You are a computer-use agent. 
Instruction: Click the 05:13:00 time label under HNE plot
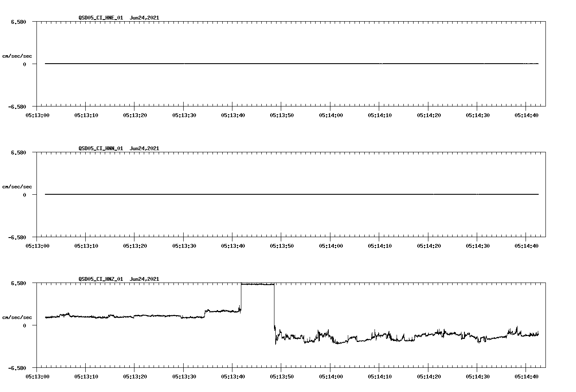coord(37,115)
